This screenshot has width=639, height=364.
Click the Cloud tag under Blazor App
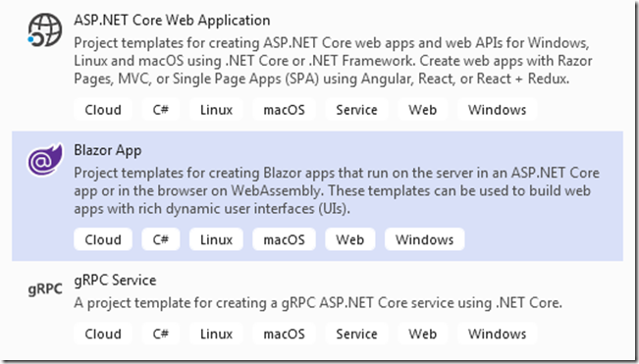click(x=103, y=239)
